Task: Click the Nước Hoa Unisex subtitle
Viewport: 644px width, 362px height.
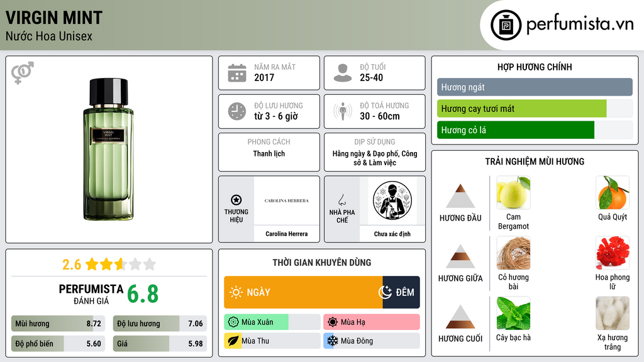Action: point(49,36)
